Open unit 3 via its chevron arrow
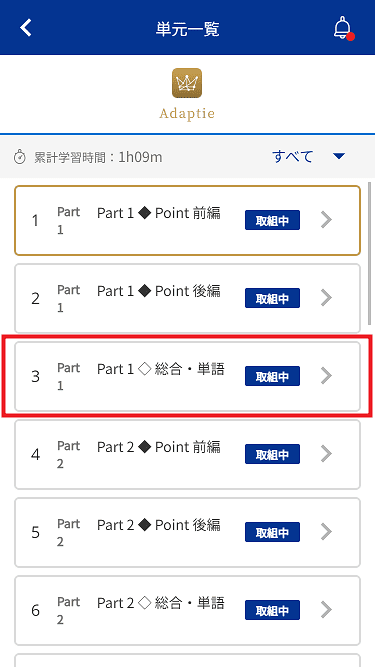 326,376
